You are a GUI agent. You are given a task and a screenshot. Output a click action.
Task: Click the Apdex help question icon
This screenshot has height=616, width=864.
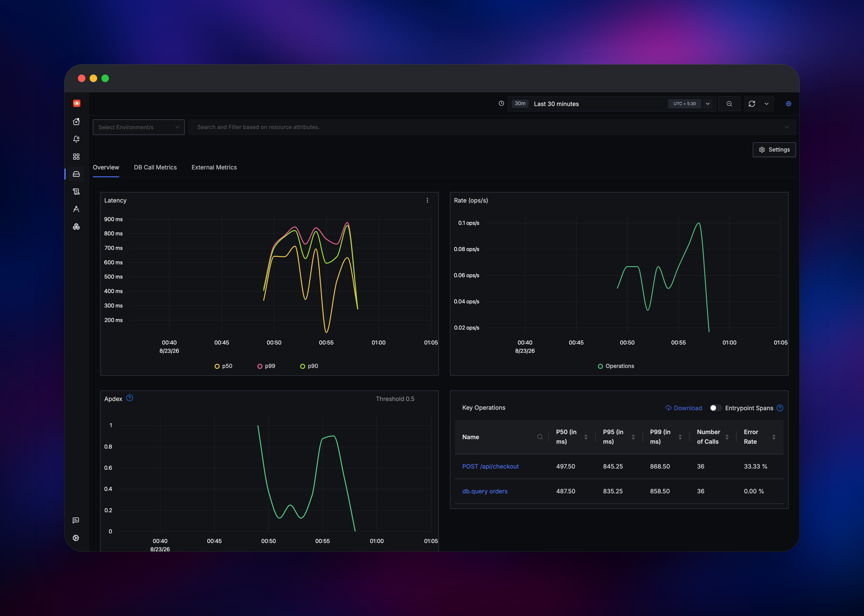pyautogui.click(x=129, y=398)
